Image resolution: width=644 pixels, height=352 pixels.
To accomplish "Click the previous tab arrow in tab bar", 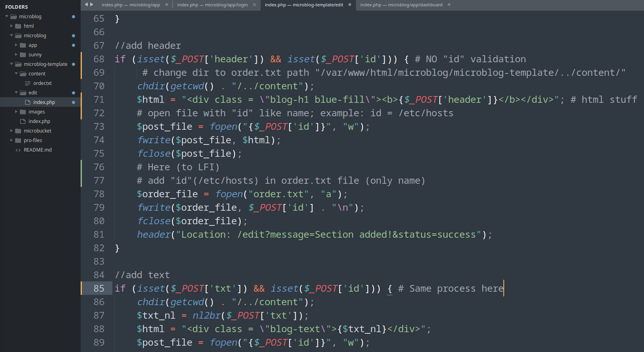I will [86, 5].
